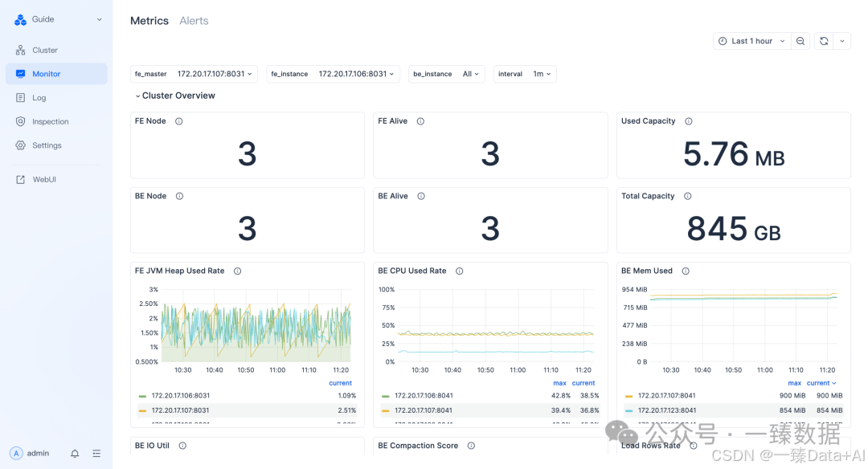Click BE CPU Used Rate info icon
The height and width of the screenshot is (469, 868).
click(460, 271)
